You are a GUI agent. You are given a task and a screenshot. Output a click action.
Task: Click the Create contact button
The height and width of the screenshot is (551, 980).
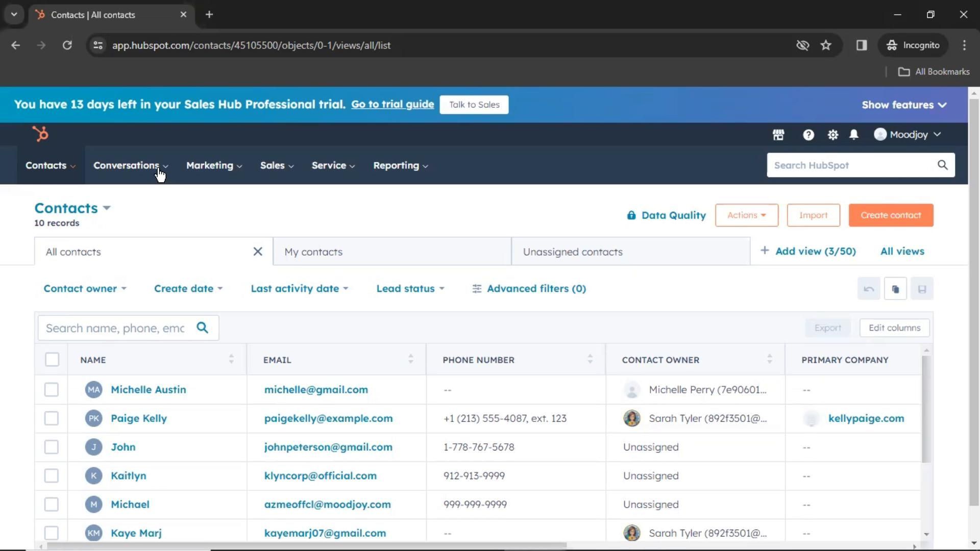(891, 215)
